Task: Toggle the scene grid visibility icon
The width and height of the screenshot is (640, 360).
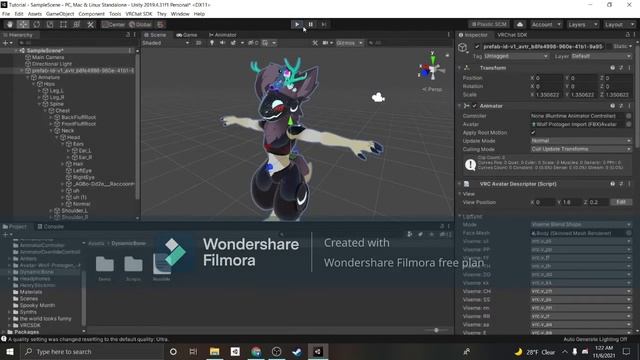Action: tap(265, 42)
